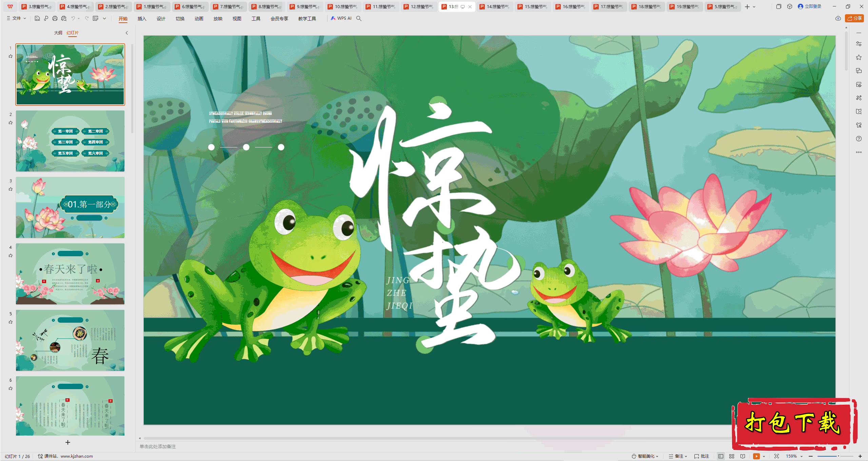Click the slide panel vertical scrollbar
Viewport: 868px width, 461px height.
[132, 88]
